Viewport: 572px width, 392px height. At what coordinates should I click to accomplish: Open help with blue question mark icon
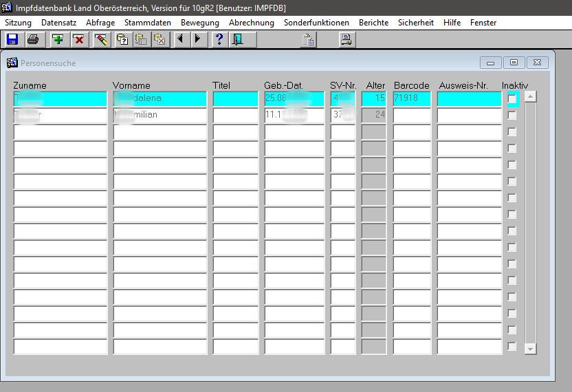click(x=219, y=39)
